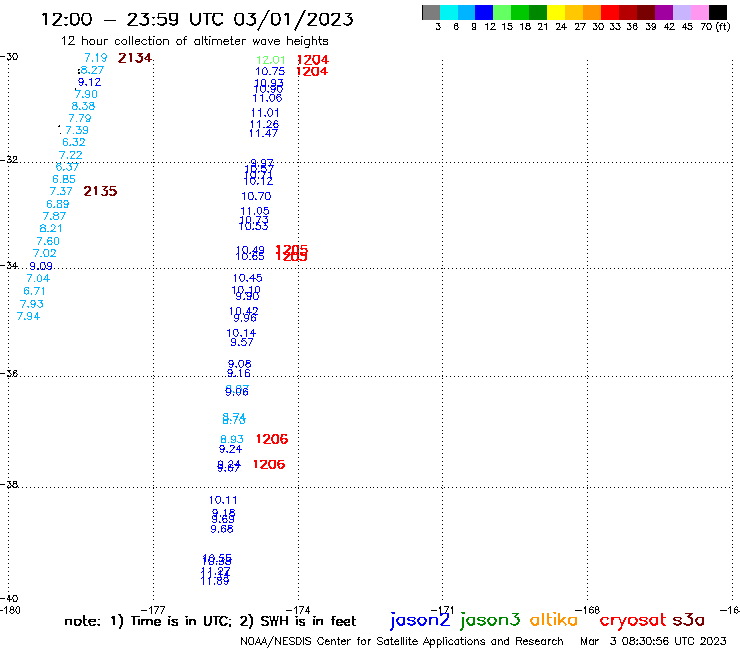Select the 1204 stamp beside 10.75
Screen dimensions: 740x650
(x=312, y=71)
